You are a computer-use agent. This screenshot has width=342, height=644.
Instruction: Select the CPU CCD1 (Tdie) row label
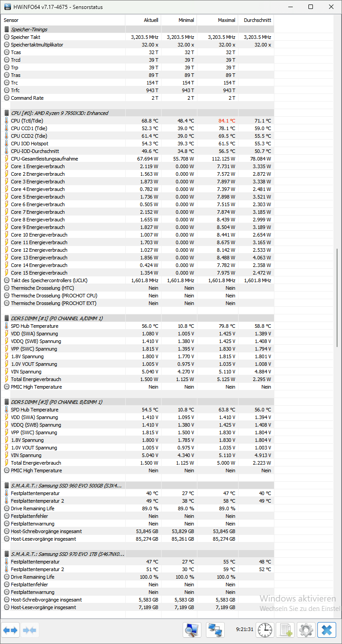[x=29, y=128]
